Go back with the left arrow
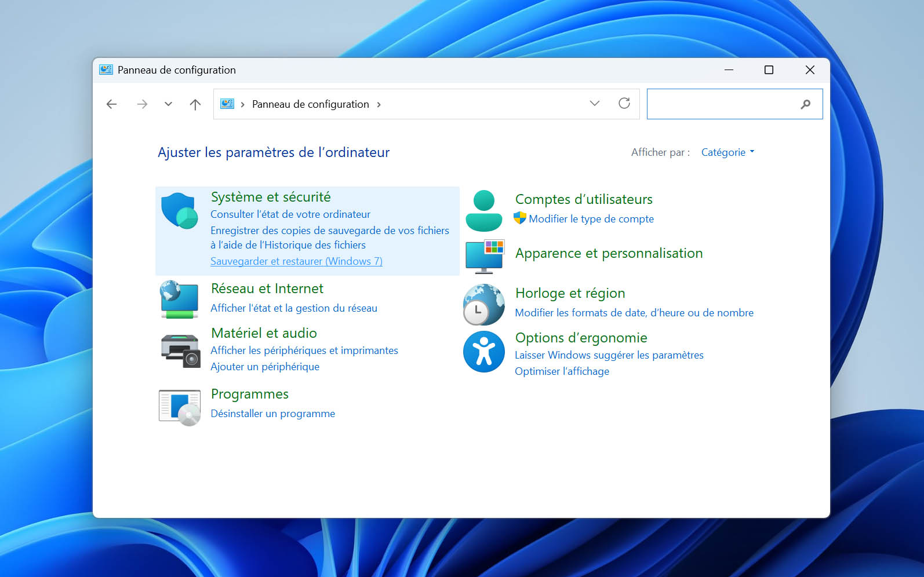924x577 pixels. pyautogui.click(x=112, y=104)
